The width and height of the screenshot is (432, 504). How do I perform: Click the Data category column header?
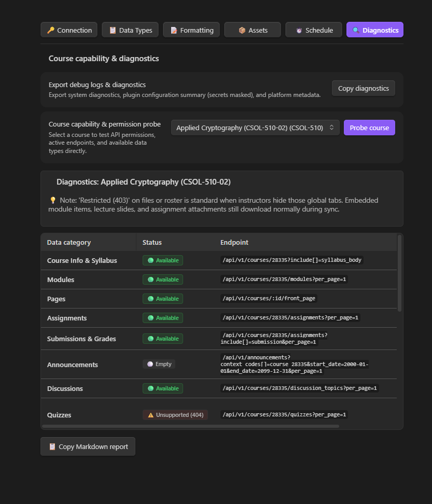tap(69, 242)
